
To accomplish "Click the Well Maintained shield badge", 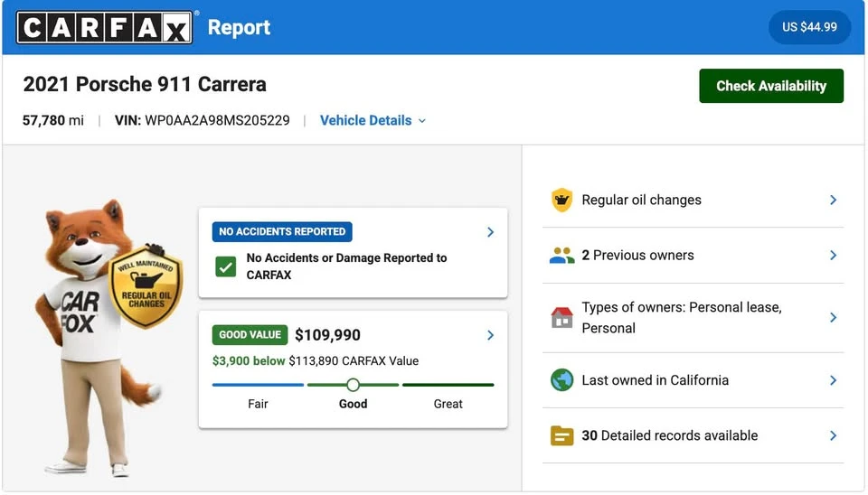I will click(x=146, y=286).
